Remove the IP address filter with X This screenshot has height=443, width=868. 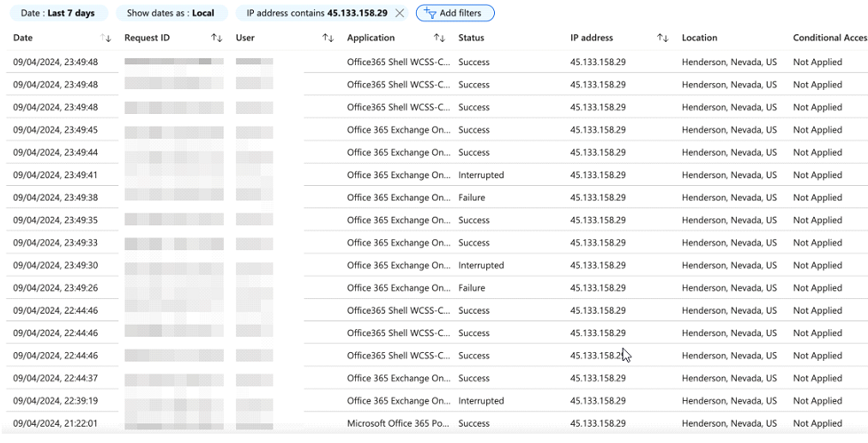coord(400,14)
